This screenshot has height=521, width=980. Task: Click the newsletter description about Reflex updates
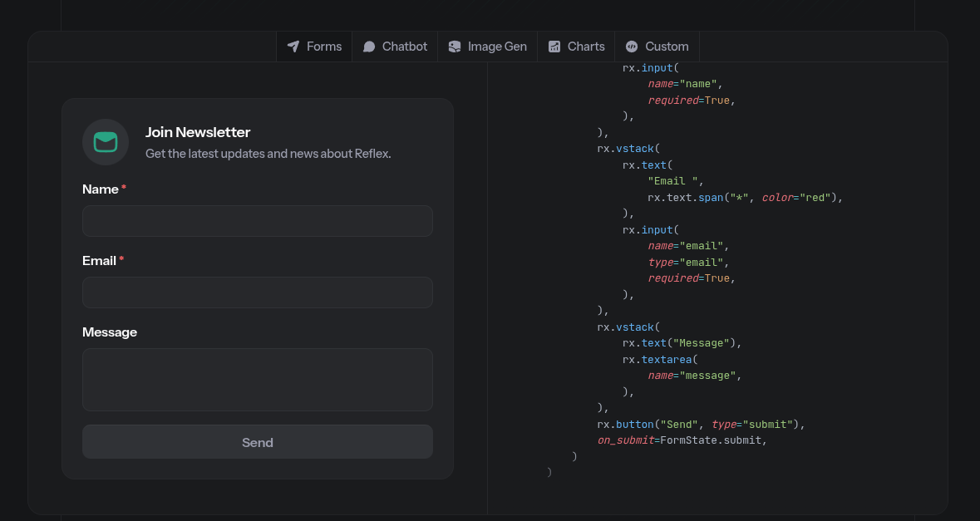[268, 154]
